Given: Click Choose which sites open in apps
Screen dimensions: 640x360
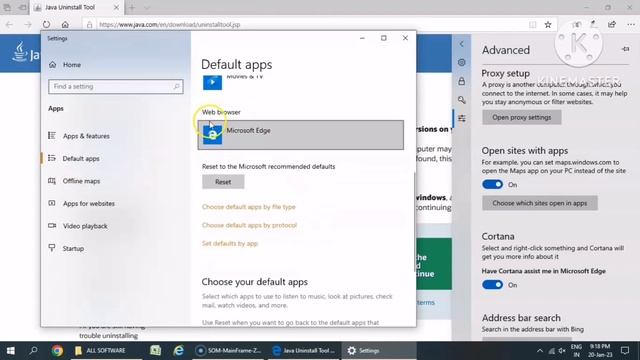Looking at the screenshot, I should (x=540, y=203).
